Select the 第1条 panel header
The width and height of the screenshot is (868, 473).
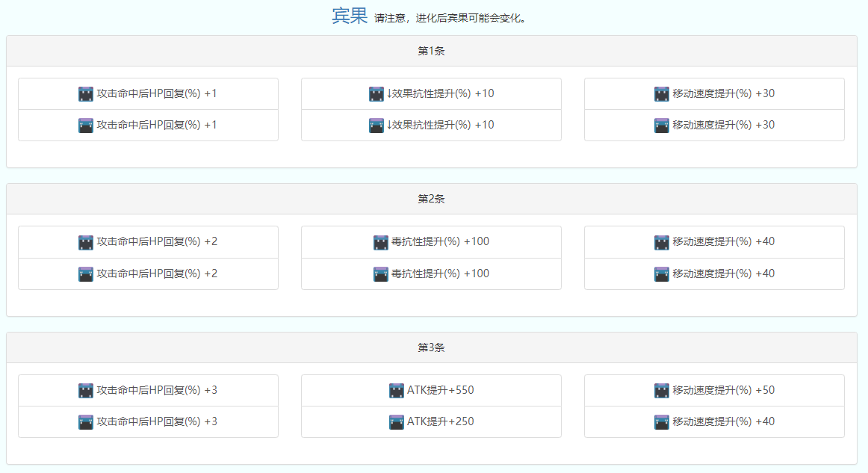431,51
